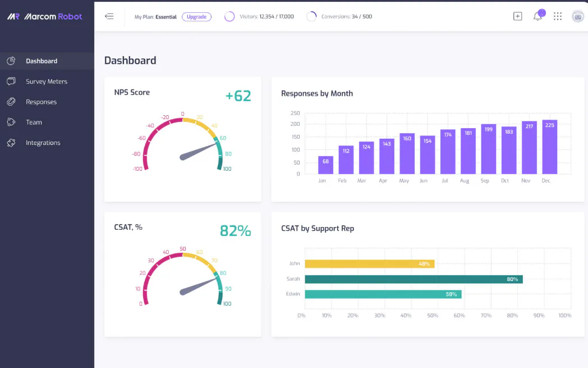
Task: Click the Conversions 34 / 500 text
Action: [347, 16]
